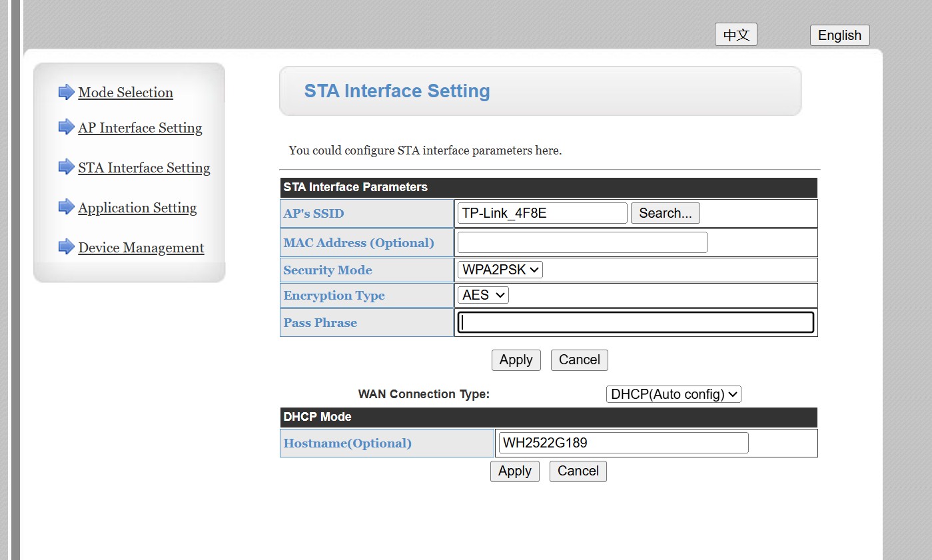Go to the AP Interface Setting link
Viewport: 932px width, 560px height.
[140, 128]
